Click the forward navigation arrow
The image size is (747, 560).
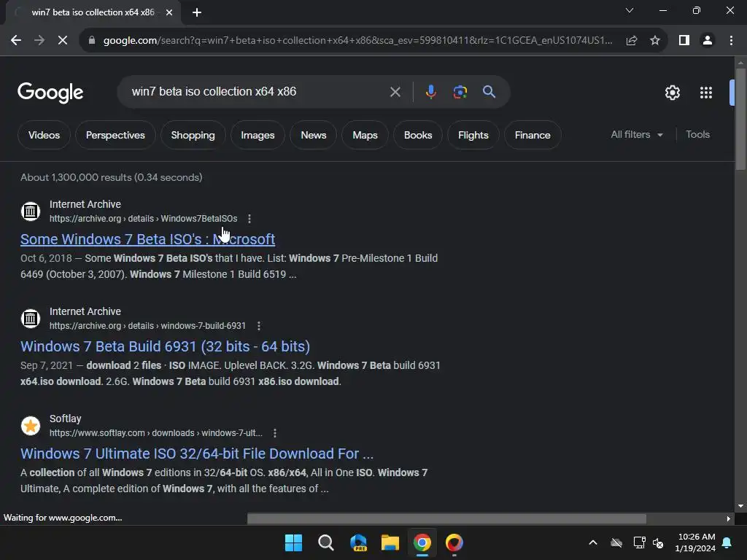39,41
